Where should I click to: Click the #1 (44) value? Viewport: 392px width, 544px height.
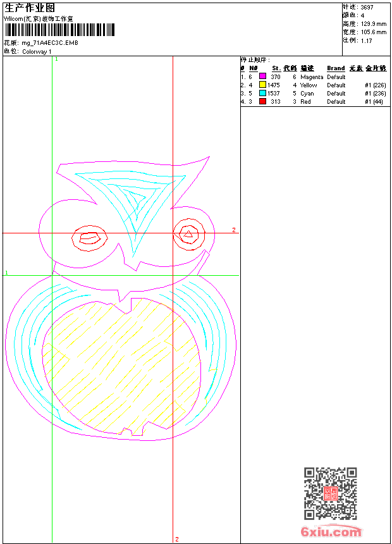click(374, 102)
